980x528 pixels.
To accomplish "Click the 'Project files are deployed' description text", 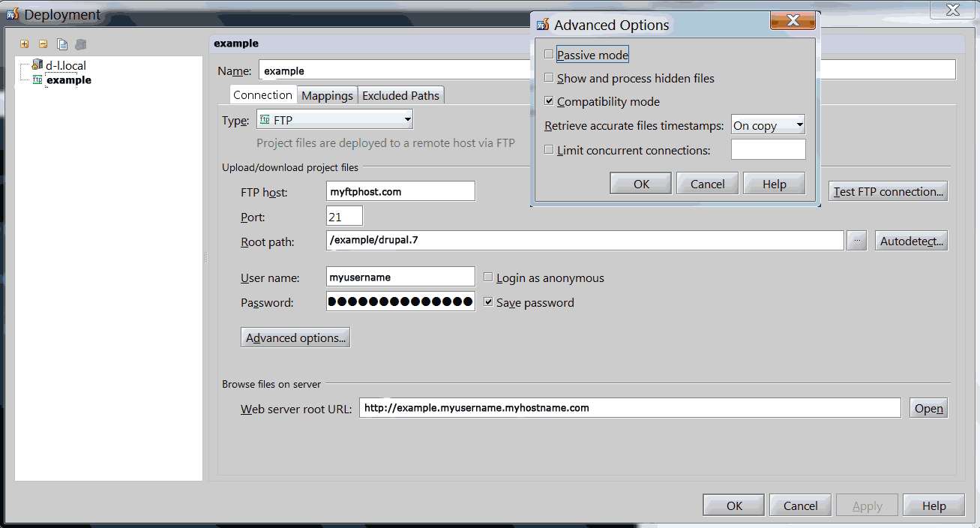I will tap(385, 142).
